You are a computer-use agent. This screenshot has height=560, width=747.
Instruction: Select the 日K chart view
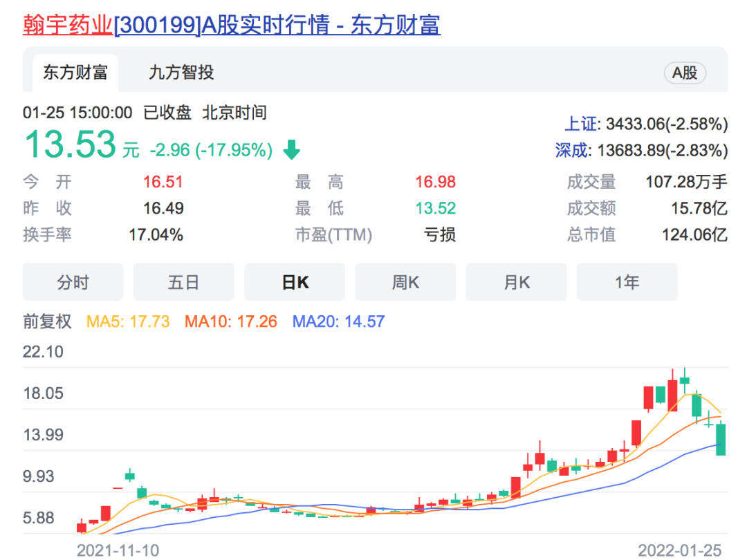coord(295,281)
